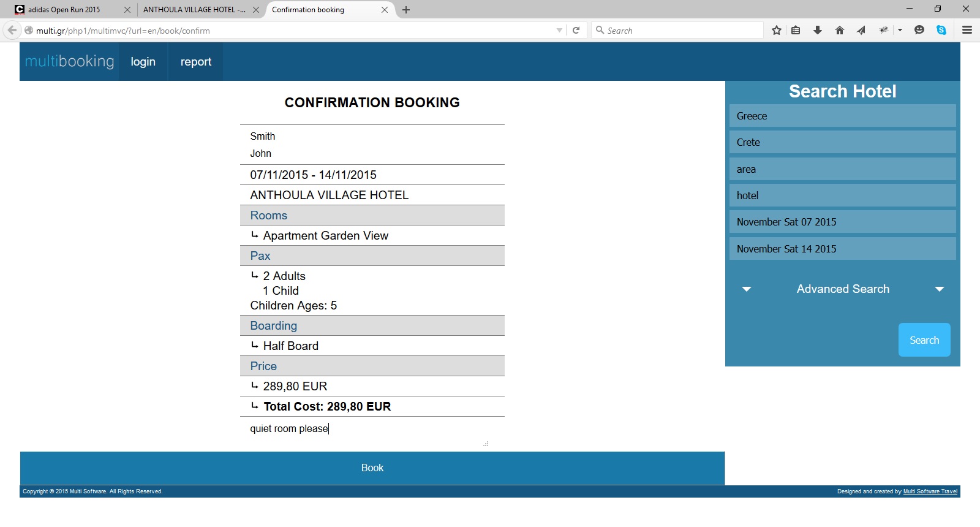The width and height of the screenshot is (980, 527).
Task: Click the Half Board row
Action: (x=372, y=346)
